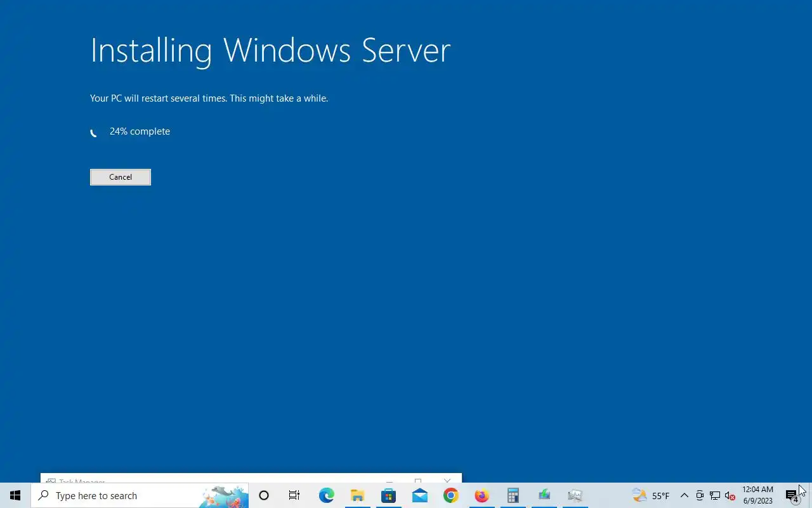Click the Type here to search box
The height and width of the screenshot is (508, 812).
tap(140, 495)
